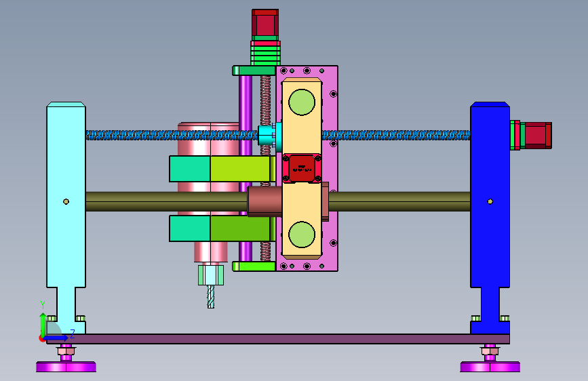588x381 pixels.
Task: Click the yellow pin on the left column
Action: (x=66, y=201)
